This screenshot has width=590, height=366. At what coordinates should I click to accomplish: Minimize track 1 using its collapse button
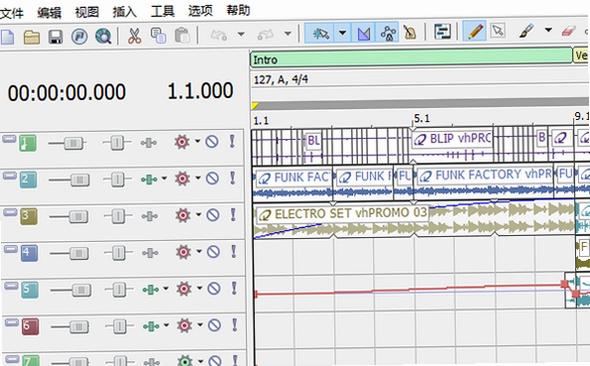(9, 139)
